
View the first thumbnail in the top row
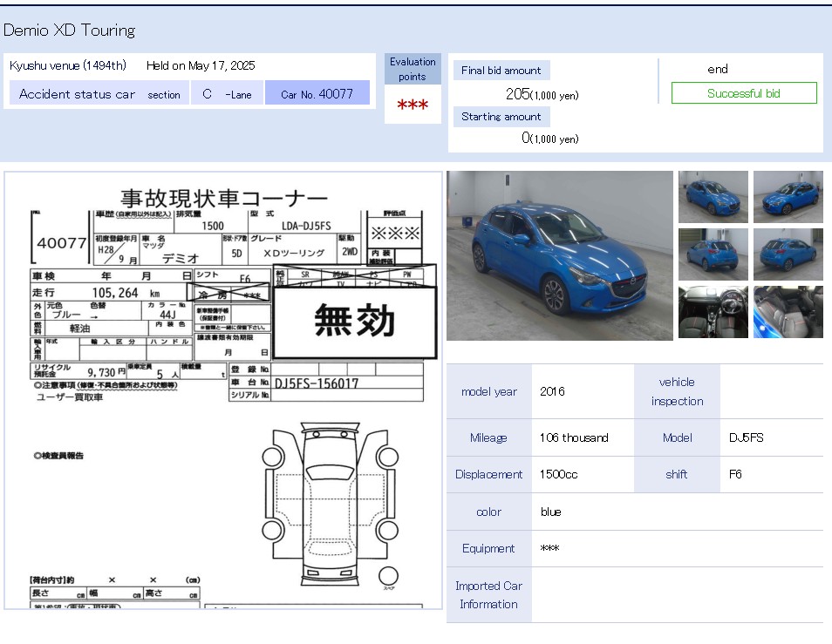(713, 197)
